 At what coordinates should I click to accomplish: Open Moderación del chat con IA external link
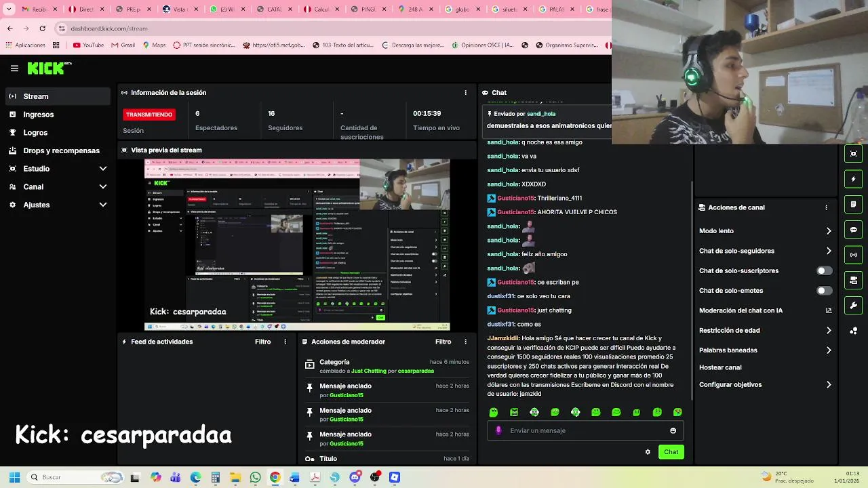828,310
